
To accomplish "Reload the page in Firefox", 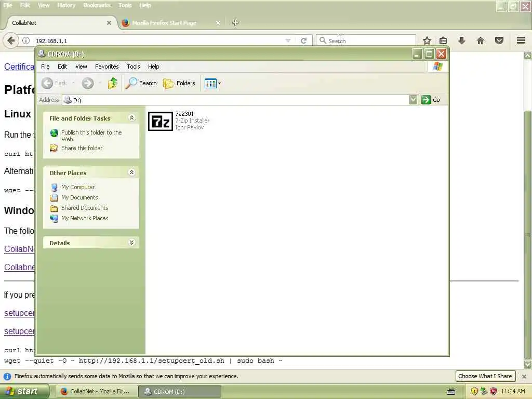I will point(303,41).
